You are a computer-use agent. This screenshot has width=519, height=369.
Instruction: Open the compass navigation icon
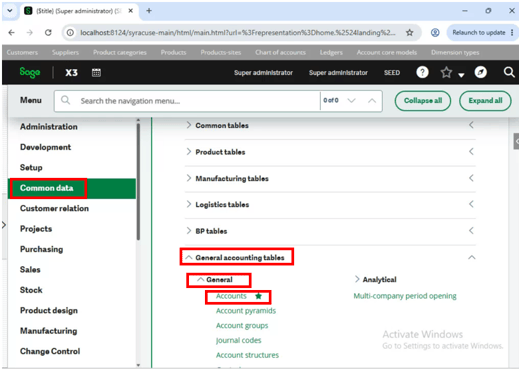[480, 72]
